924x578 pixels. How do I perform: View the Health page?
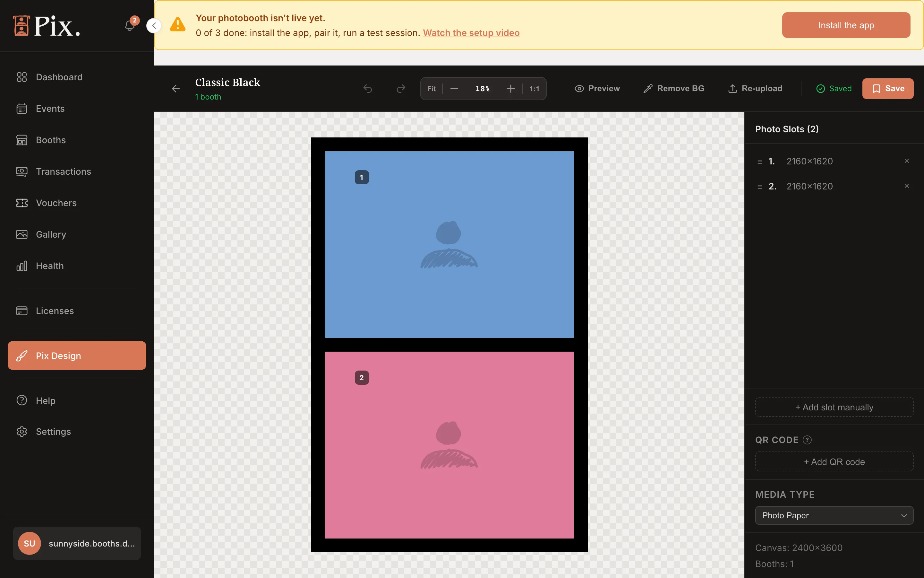point(77,266)
